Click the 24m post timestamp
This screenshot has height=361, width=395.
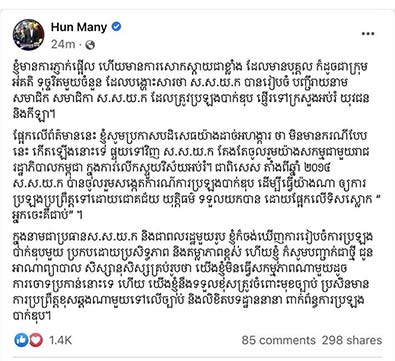pos(63,45)
